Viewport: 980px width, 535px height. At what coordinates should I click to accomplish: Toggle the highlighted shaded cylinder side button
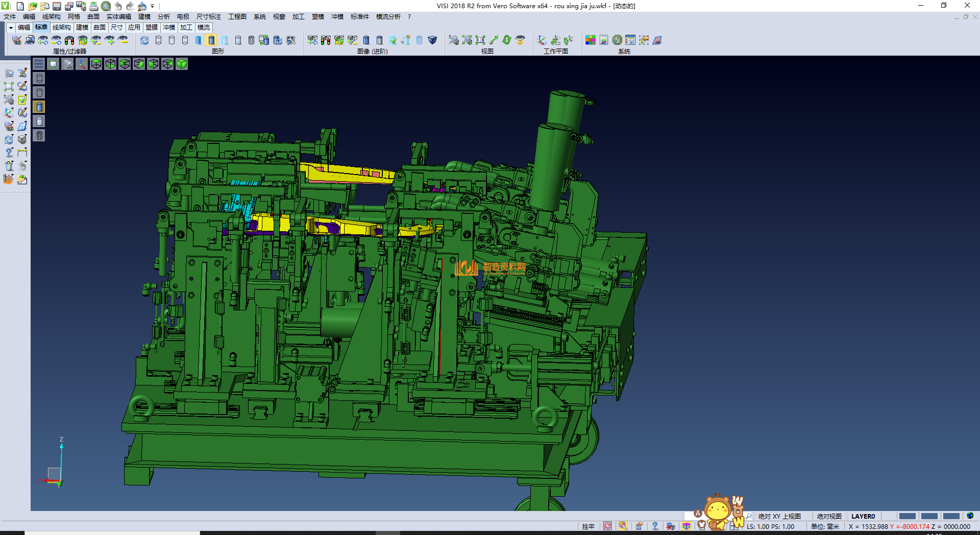click(x=39, y=107)
